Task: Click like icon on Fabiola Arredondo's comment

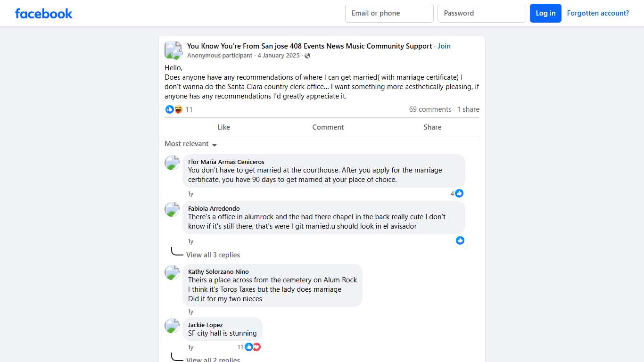Action: click(x=460, y=240)
